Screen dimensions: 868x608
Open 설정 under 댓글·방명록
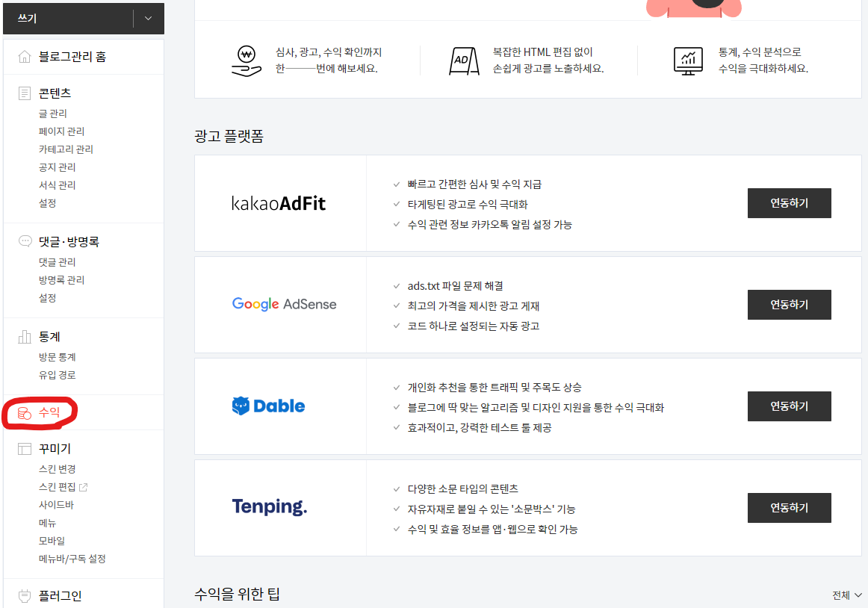click(x=48, y=298)
